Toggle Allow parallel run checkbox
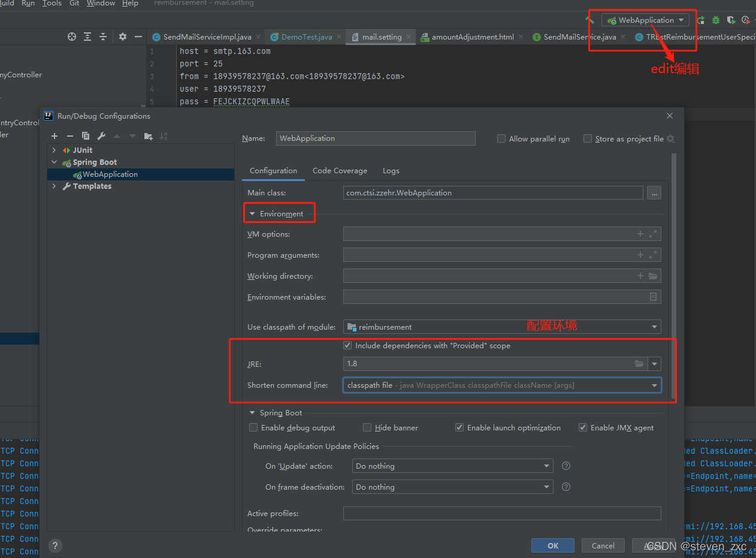 coord(501,138)
